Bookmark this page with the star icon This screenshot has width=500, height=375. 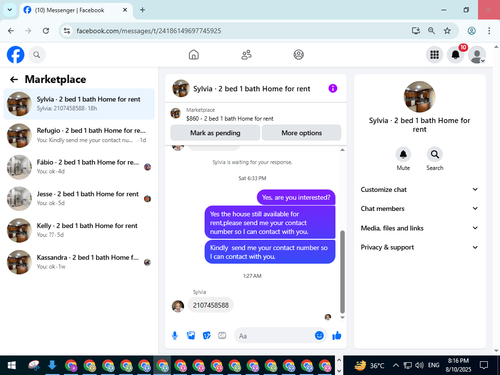click(447, 31)
